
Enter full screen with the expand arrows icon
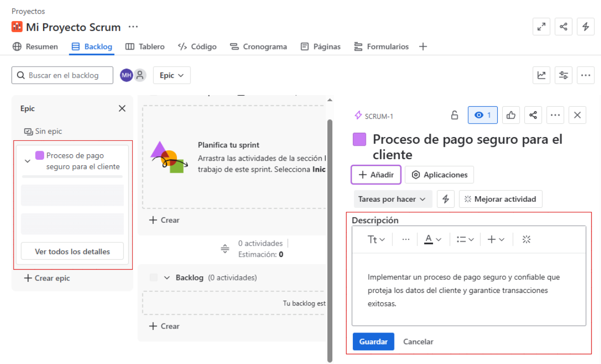pyautogui.click(x=541, y=27)
